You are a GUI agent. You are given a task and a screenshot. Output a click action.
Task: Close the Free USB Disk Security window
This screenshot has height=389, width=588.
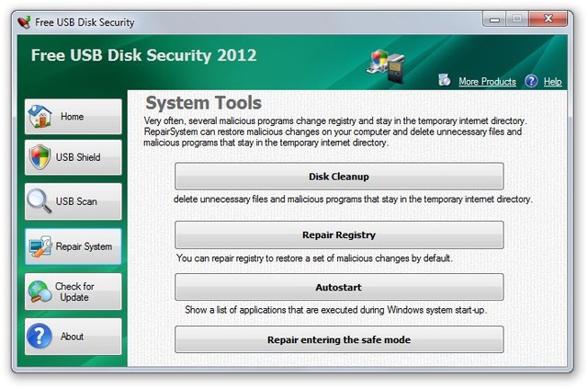click(548, 18)
